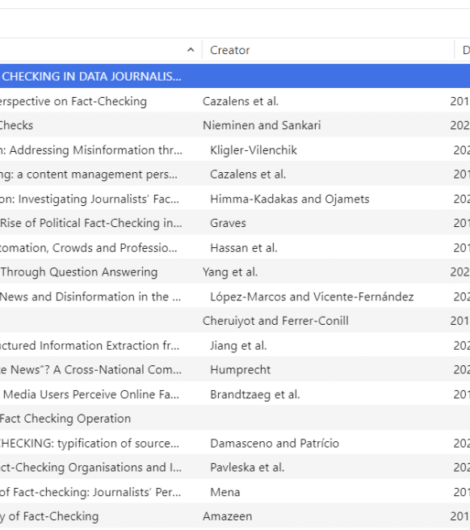The height and width of the screenshot is (530, 470).
Task: Pick the Cheruiyot and Ferrer-Conill entry
Action: 235,321
